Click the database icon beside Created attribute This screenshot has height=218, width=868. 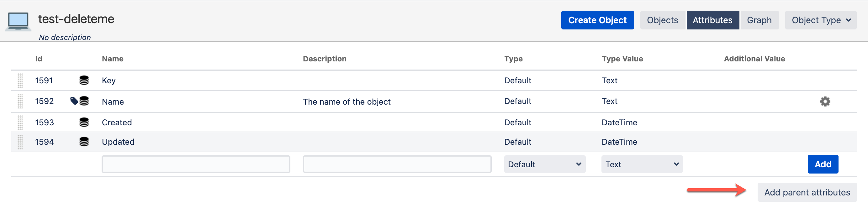84,122
